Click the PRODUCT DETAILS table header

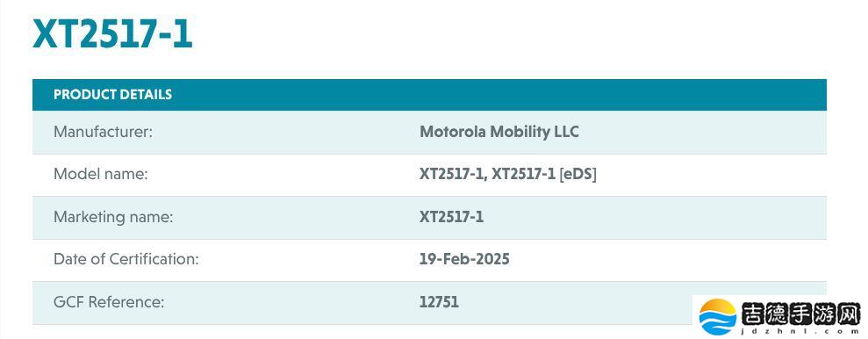tap(429, 95)
